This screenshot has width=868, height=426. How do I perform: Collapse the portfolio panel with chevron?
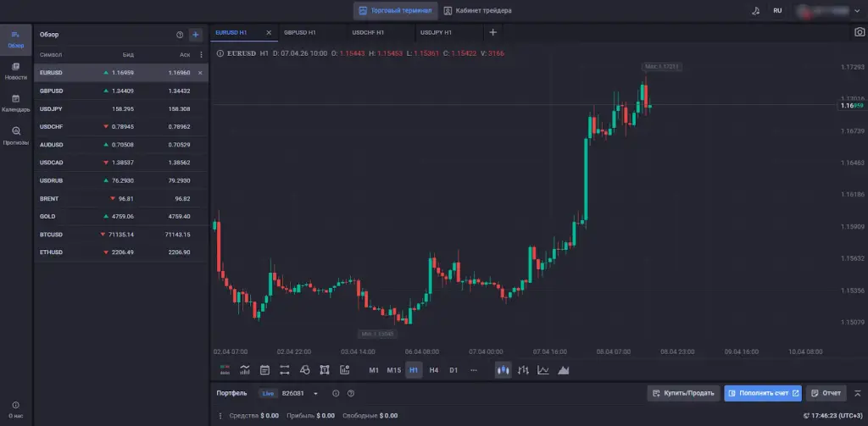tap(858, 393)
